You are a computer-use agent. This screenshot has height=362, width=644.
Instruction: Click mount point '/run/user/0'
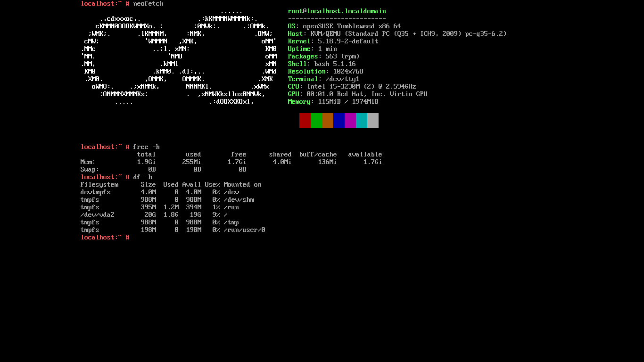[245, 230]
